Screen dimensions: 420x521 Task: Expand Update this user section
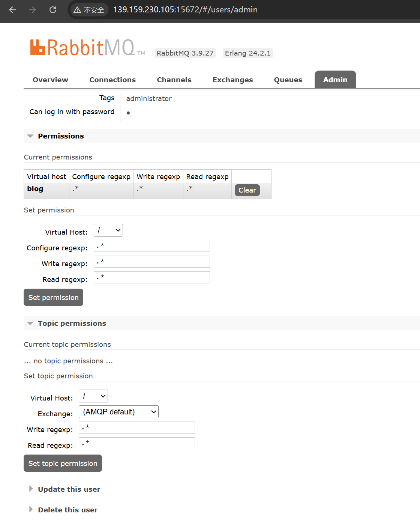click(x=69, y=489)
